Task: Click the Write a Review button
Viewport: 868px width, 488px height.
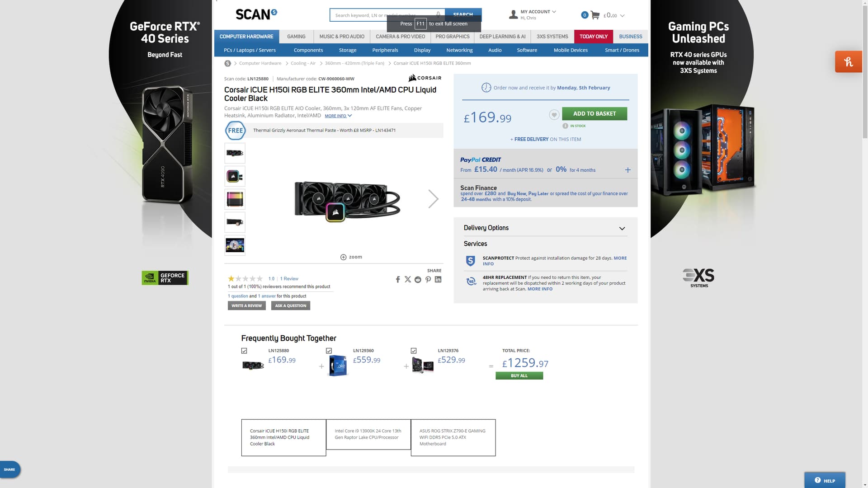Action: coord(246,306)
